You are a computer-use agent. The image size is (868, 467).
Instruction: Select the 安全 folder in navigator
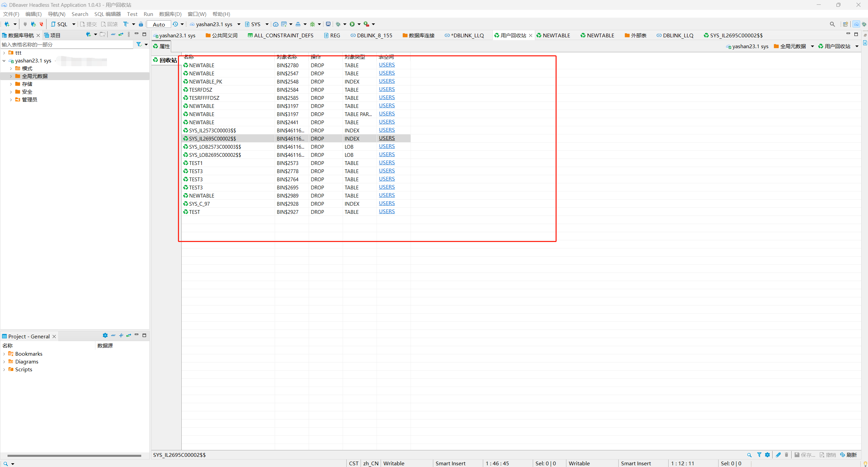pos(27,92)
